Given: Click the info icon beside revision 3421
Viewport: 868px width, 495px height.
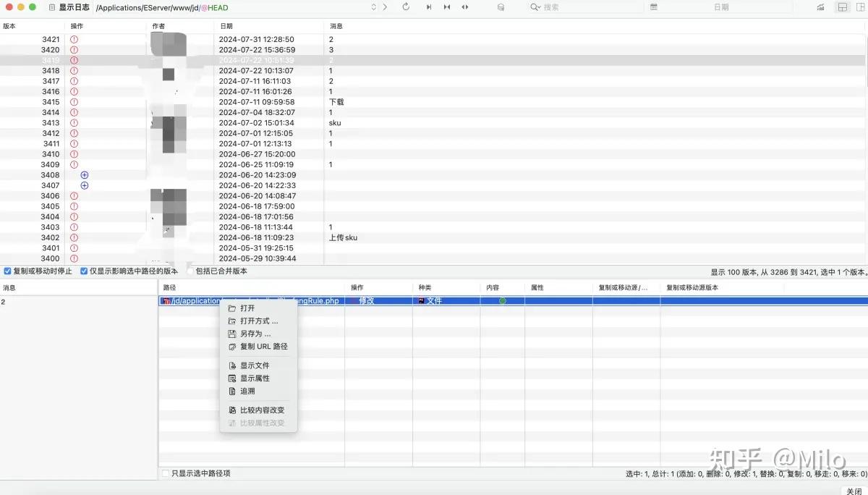Looking at the screenshot, I should point(73,39).
